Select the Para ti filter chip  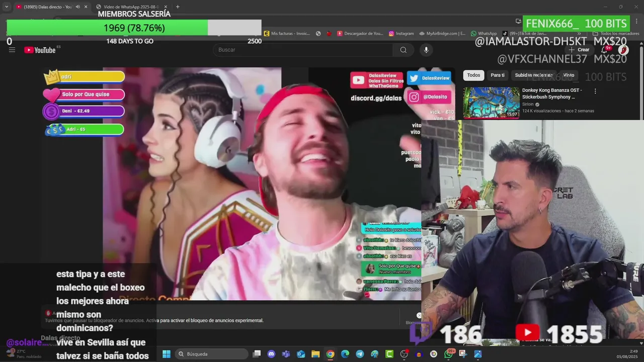tap(498, 75)
